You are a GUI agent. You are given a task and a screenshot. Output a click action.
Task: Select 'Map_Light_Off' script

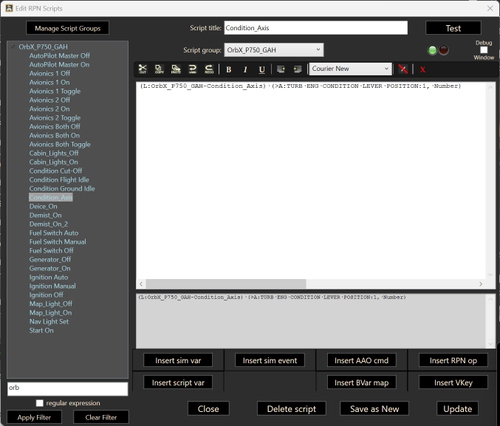(x=51, y=304)
